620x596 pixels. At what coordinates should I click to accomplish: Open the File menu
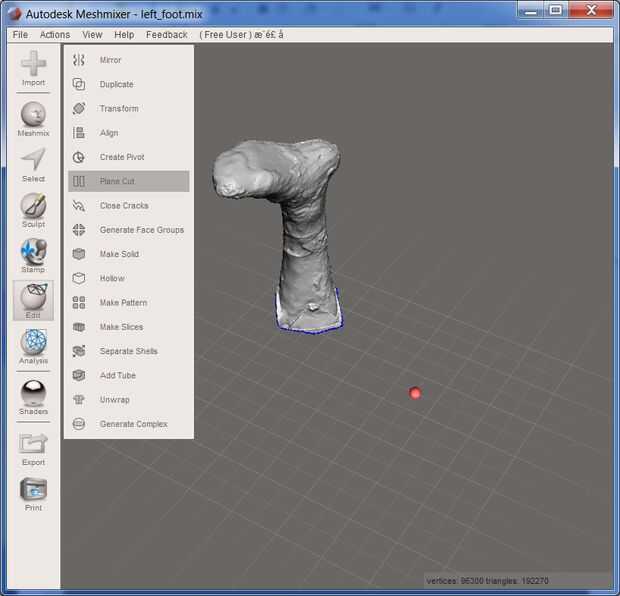tap(20, 35)
